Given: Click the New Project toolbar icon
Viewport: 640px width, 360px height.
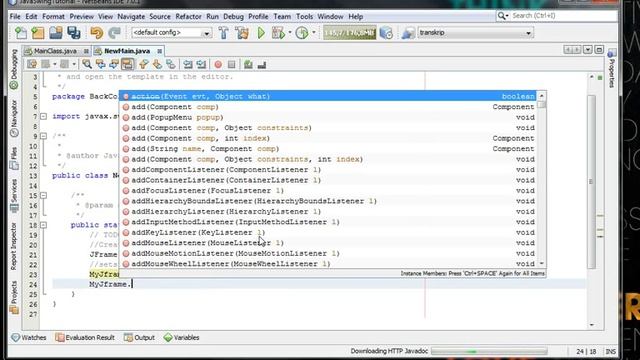Looking at the screenshot, I should click(38, 33).
